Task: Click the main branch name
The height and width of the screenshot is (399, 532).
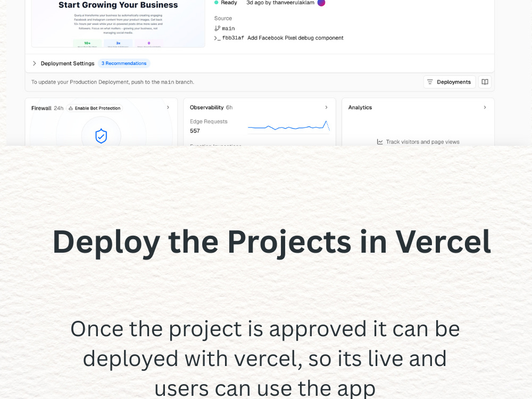Action: tap(228, 29)
